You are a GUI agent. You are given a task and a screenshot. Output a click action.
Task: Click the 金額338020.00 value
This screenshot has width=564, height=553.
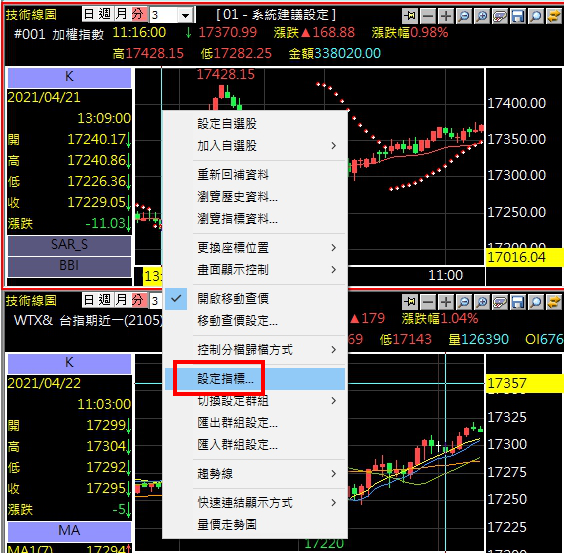point(335,54)
